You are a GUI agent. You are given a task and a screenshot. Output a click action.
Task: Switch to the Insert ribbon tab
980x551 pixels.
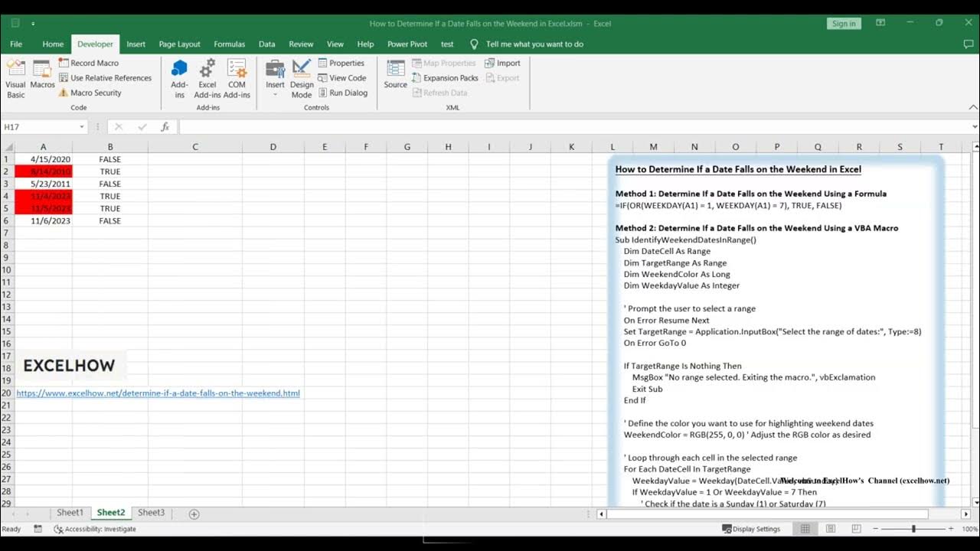click(136, 44)
